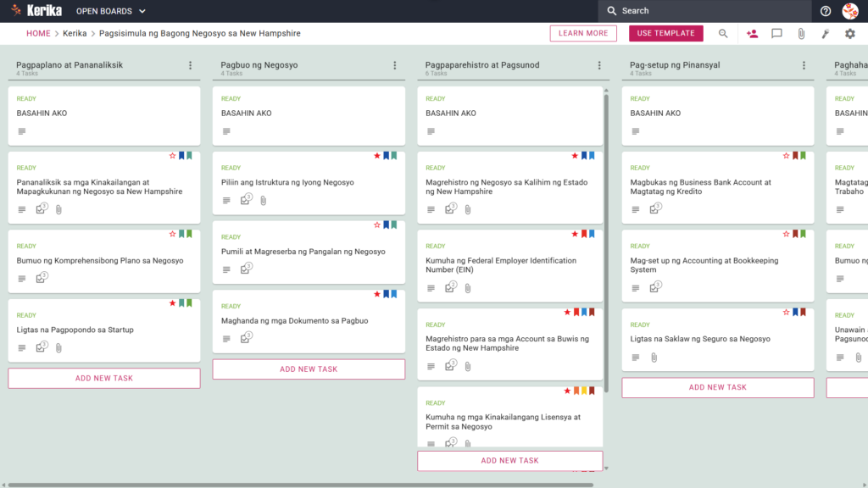The image size is (868, 488).
Task: Open Pagbuo ng Negosyo column menu
Action: tap(395, 65)
